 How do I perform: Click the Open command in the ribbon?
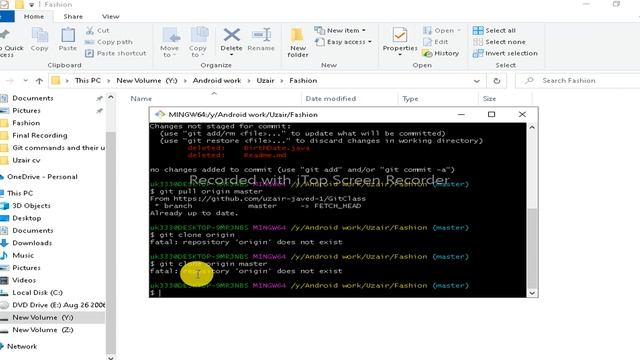pyautogui.click(x=441, y=30)
